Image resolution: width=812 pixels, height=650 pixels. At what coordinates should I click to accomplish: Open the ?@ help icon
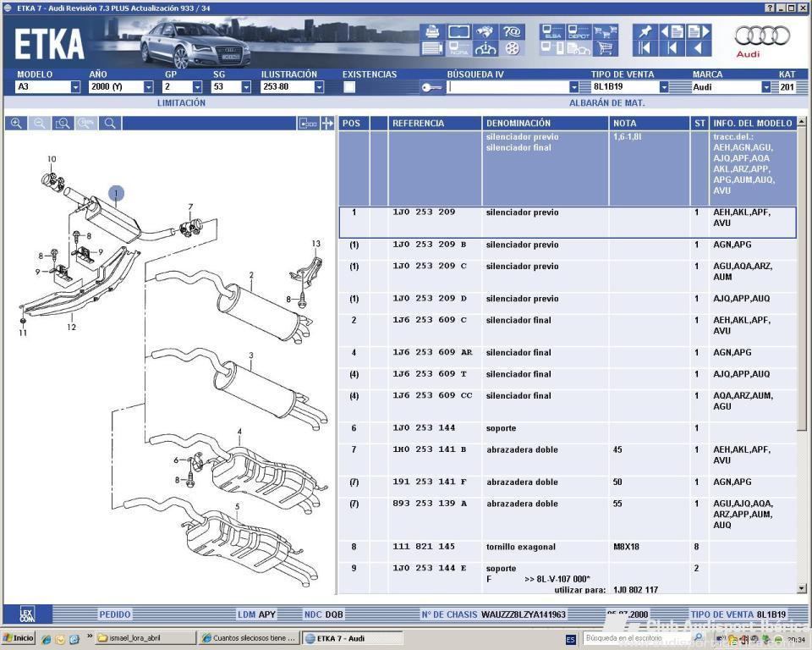tap(513, 32)
